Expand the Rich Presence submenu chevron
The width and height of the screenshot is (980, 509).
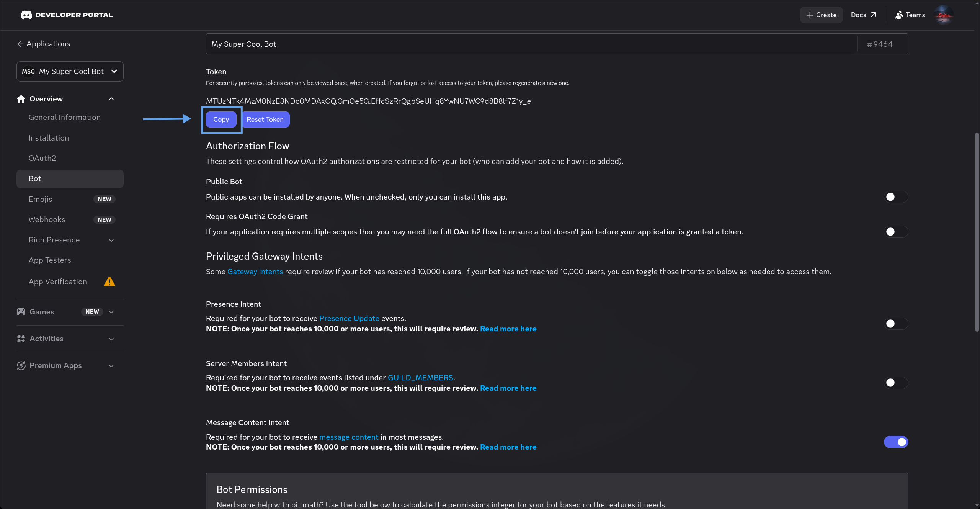click(111, 240)
